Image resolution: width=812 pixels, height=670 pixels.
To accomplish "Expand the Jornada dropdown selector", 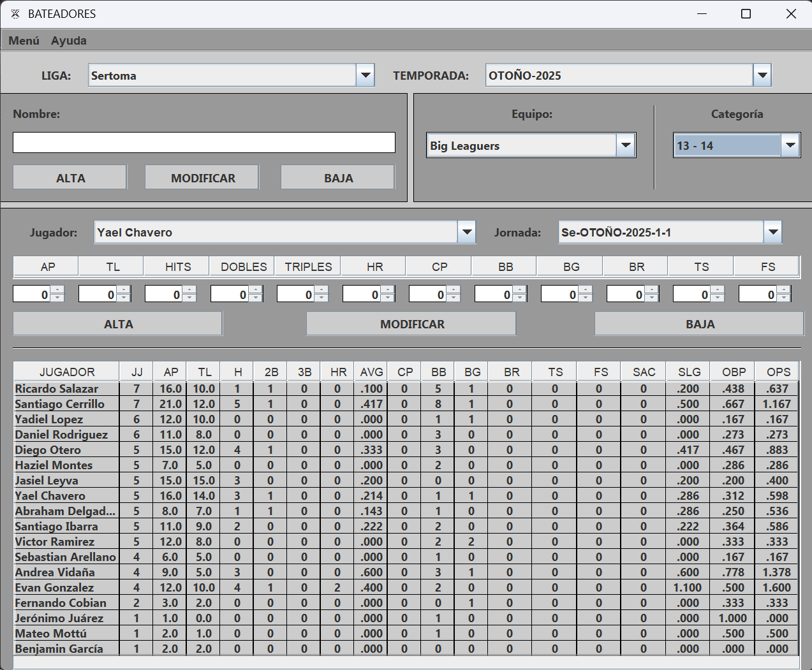I will click(773, 232).
